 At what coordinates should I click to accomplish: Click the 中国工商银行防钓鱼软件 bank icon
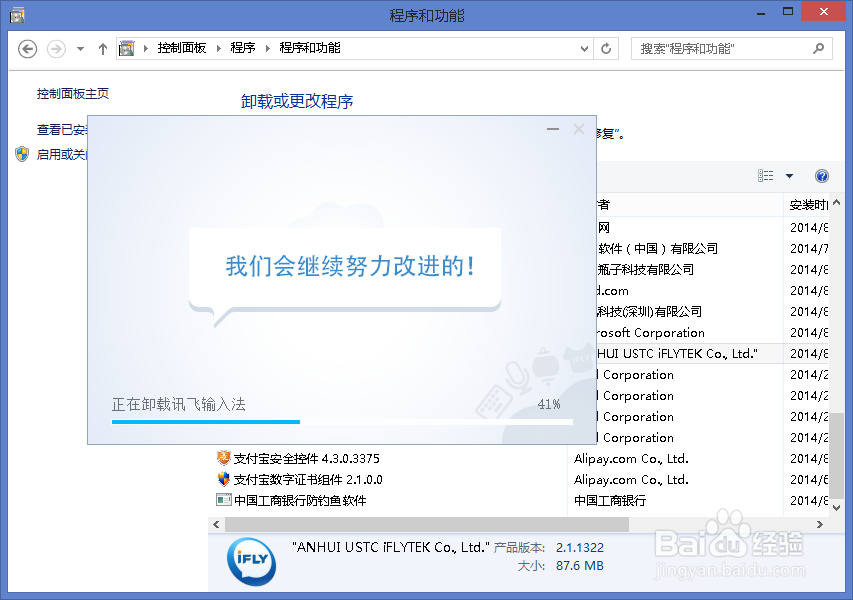click(x=225, y=500)
